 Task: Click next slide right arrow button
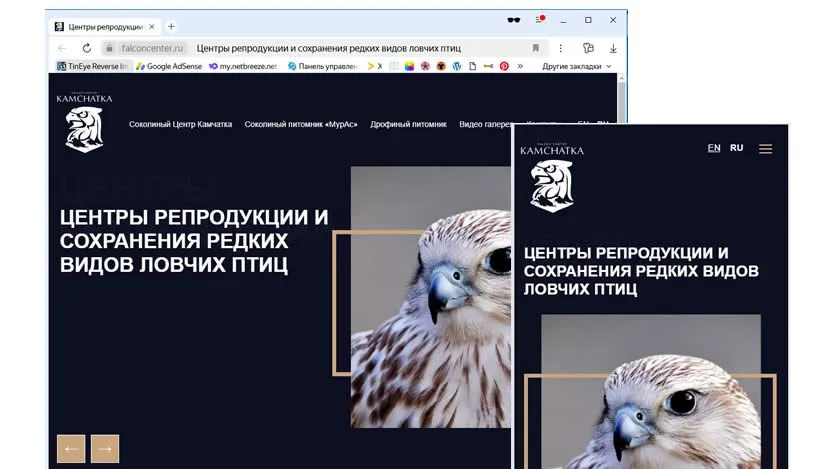pyautogui.click(x=105, y=449)
